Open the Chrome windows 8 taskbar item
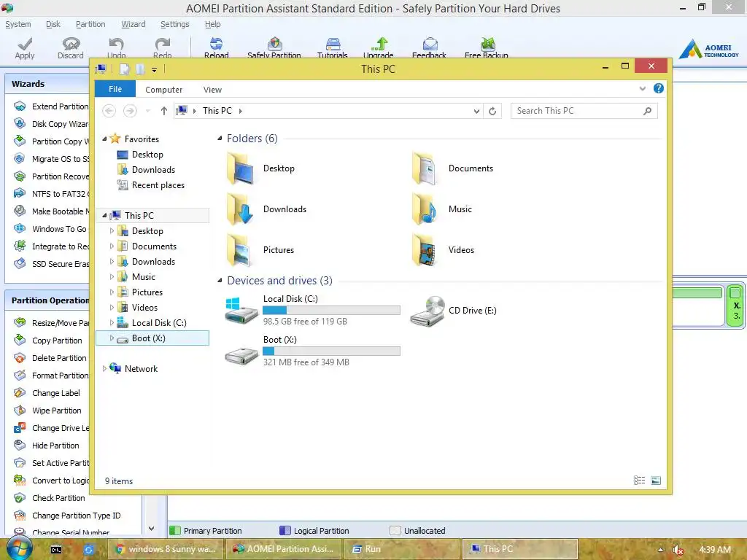Viewport: 747px width, 560px height. 166,549
